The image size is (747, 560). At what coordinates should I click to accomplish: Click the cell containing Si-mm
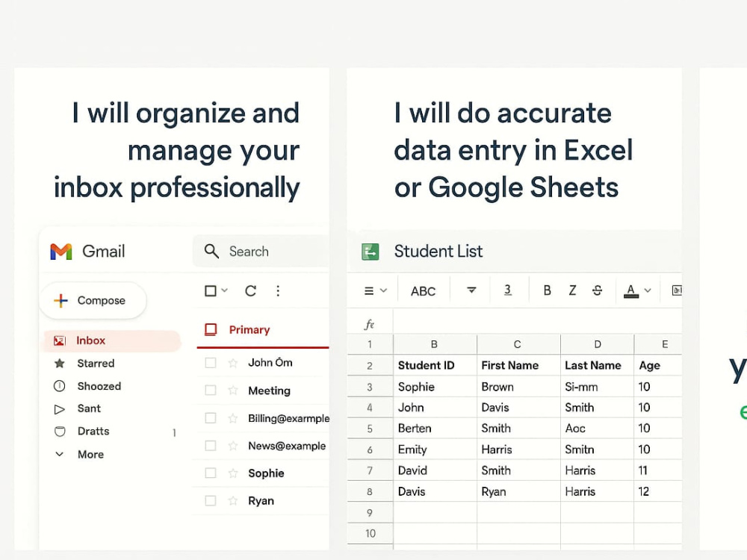tap(598, 387)
